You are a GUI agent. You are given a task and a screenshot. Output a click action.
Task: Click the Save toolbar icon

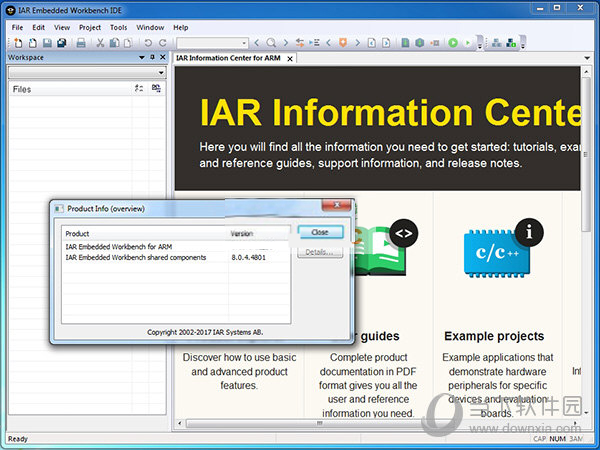click(x=47, y=43)
